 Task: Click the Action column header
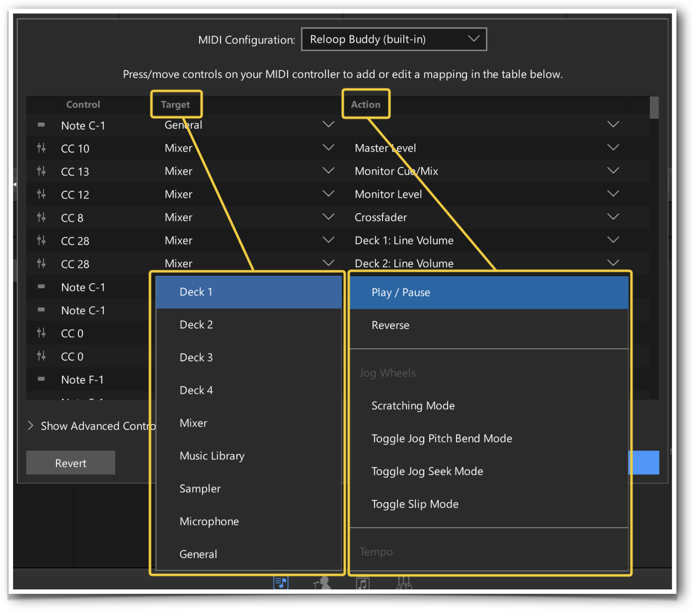pyautogui.click(x=365, y=104)
